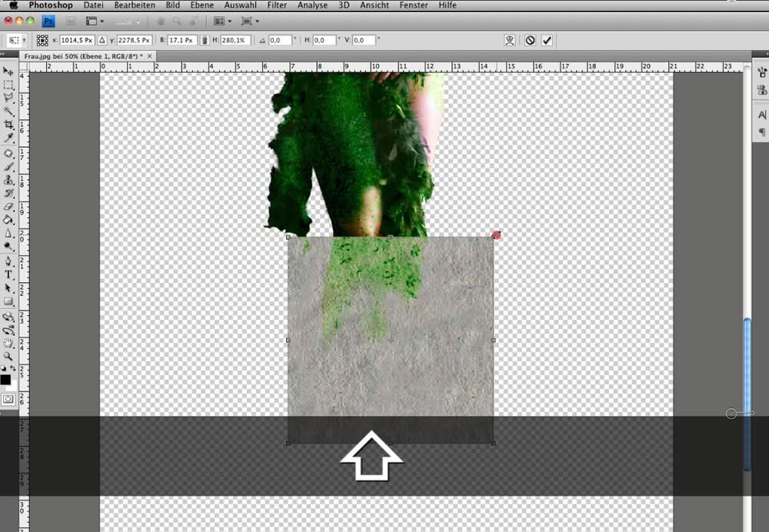
Task: Switch between free transform and warp modes
Action: tap(510, 40)
